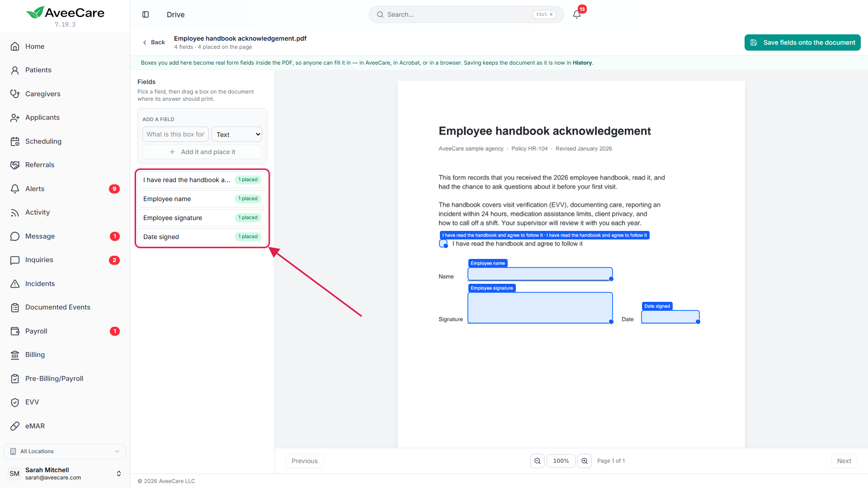Viewport: 868px width, 488px height.
Task: Open Scheduling calendar section
Action: (x=65, y=141)
